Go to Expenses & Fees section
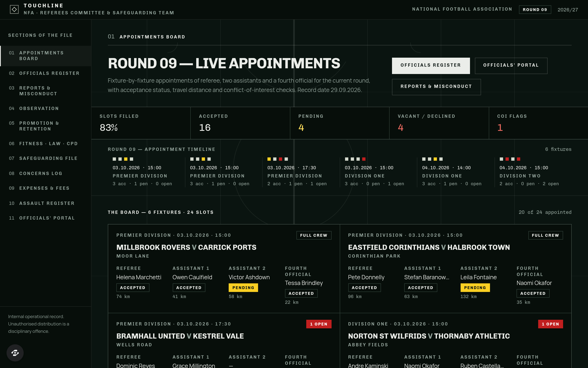588x368 pixels. (x=46, y=188)
